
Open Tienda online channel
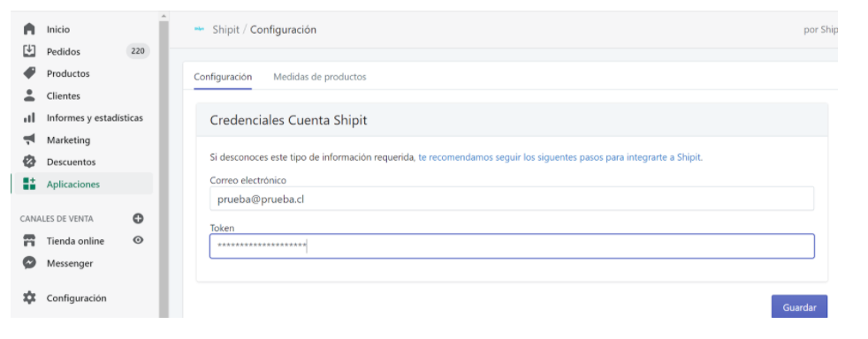75,241
